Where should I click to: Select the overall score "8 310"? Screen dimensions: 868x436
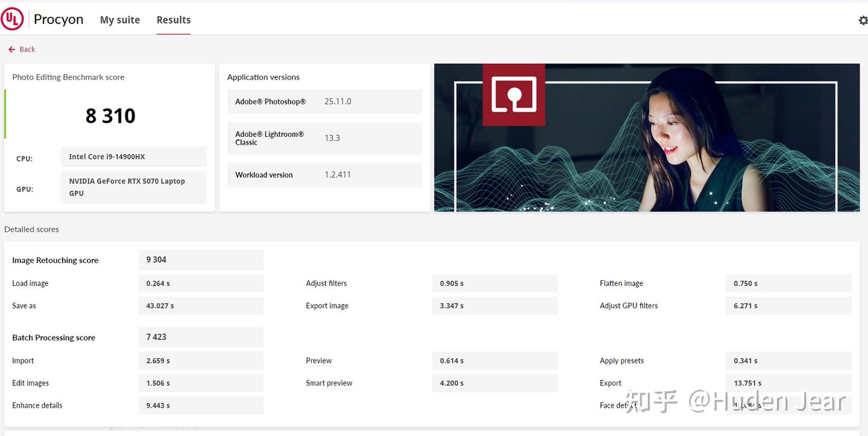[x=110, y=116]
